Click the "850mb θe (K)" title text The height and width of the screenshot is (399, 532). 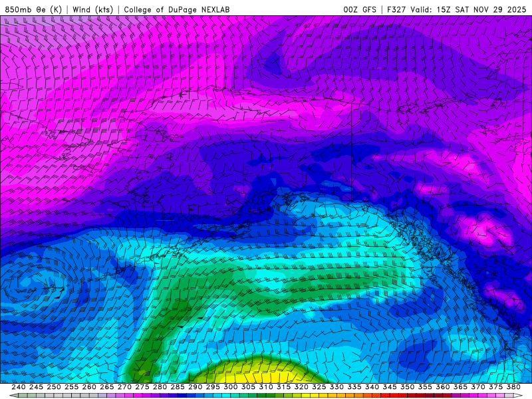point(33,9)
